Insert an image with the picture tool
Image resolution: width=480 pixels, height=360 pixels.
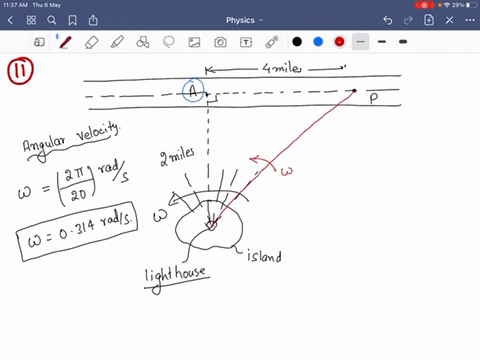[194, 42]
